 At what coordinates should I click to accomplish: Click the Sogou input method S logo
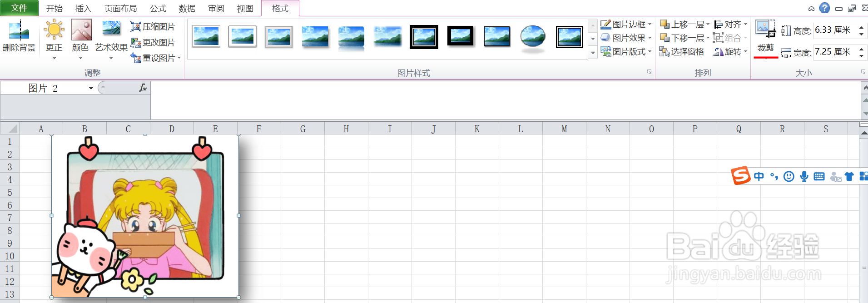click(x=740, y=175)
